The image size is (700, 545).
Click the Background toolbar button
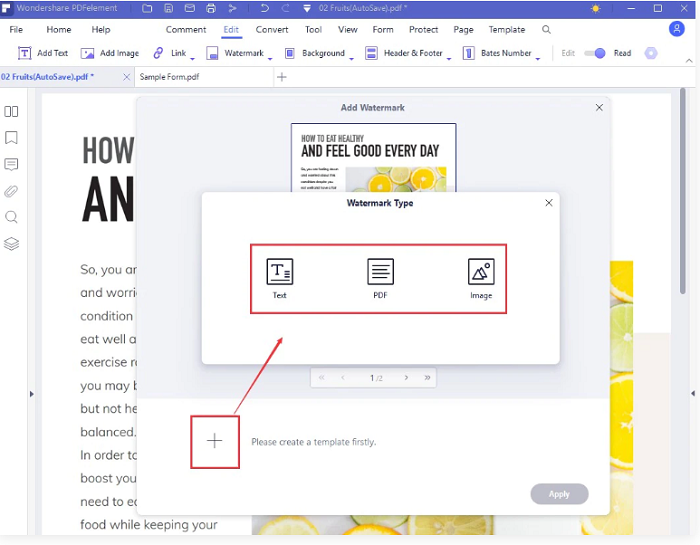point(315,53)
